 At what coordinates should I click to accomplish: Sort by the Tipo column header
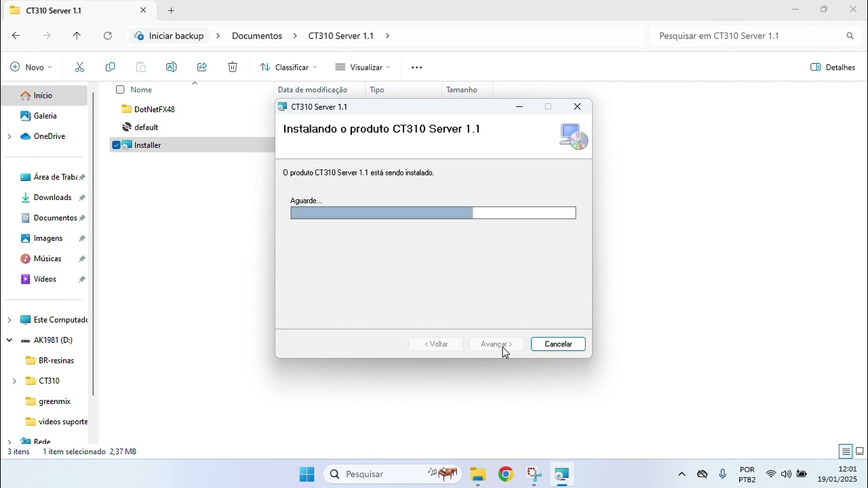[x=377, y=89]
